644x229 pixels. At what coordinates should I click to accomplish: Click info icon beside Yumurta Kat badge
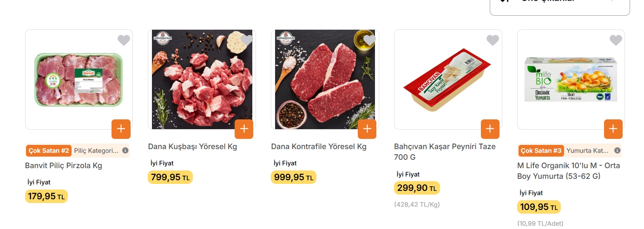[617, 150]
